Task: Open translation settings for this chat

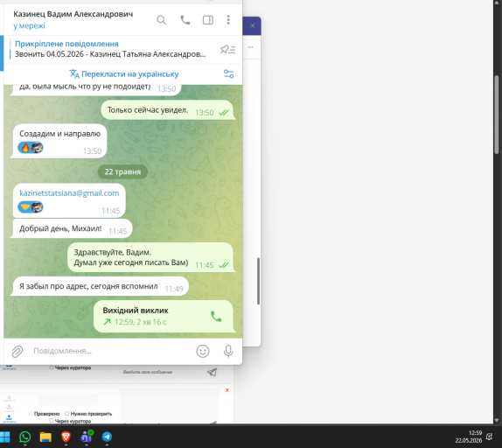Action: 228,74
